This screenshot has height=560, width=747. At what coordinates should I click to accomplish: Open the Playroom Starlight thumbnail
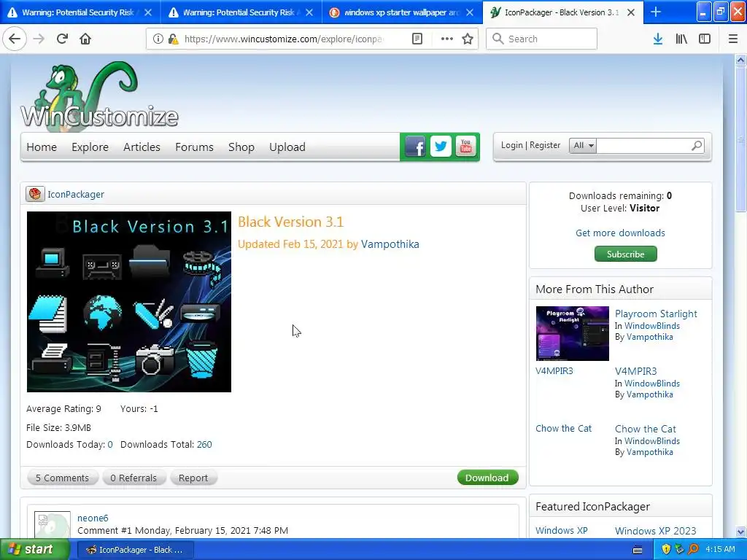(572, 333)
